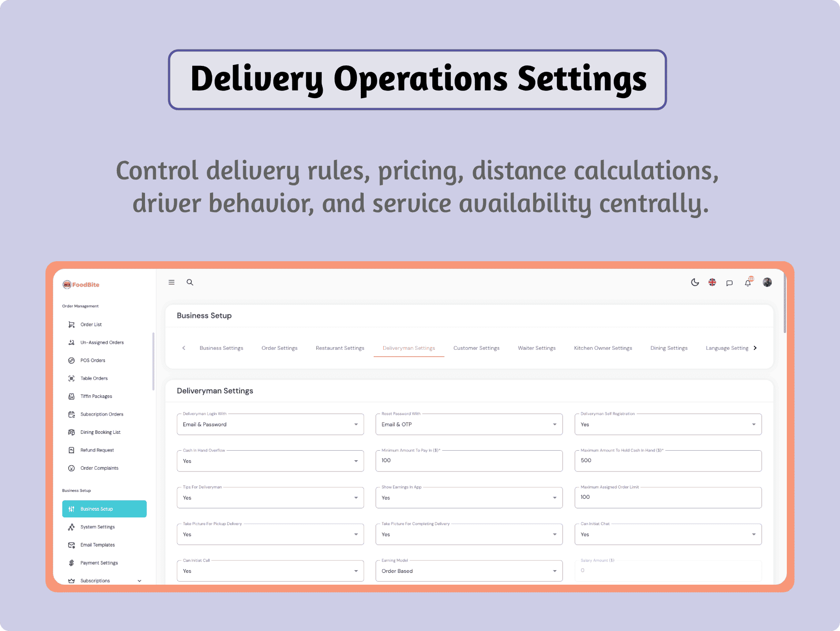Click the Subscription Orders icon
840x631 pixels.
(x=71, y=414)
